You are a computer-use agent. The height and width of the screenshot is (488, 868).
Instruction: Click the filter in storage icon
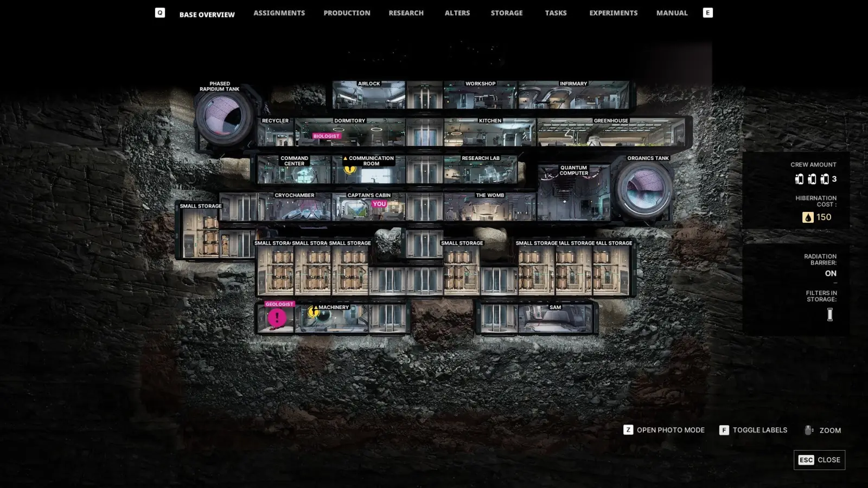(x=829, y=314)
